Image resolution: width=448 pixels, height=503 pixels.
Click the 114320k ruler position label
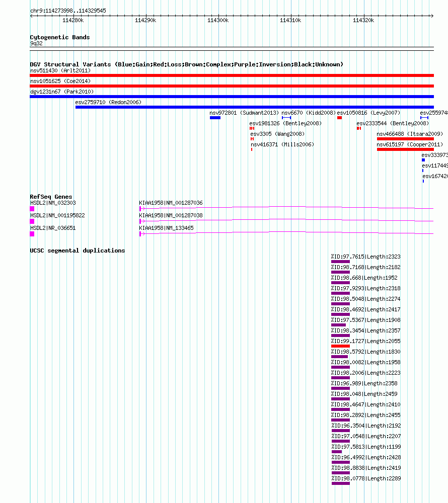(x=363, y=21)
